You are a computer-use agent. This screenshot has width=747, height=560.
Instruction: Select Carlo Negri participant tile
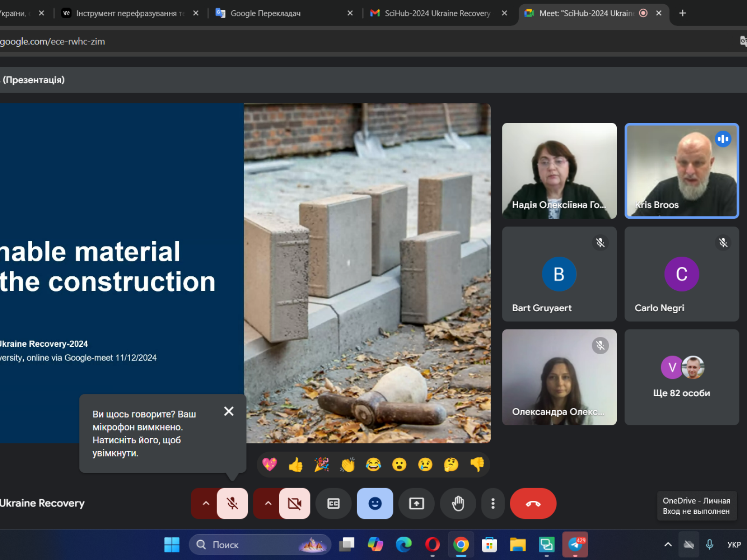click(682, 274)
